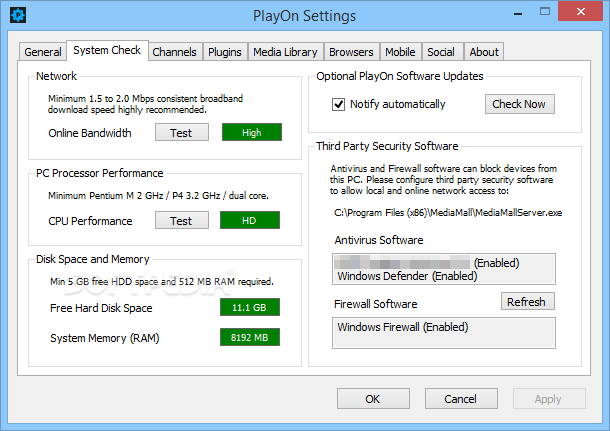Click the Free Hard Disk Space label
Viewport: 610px width, 431px height.
coord(101,308)
